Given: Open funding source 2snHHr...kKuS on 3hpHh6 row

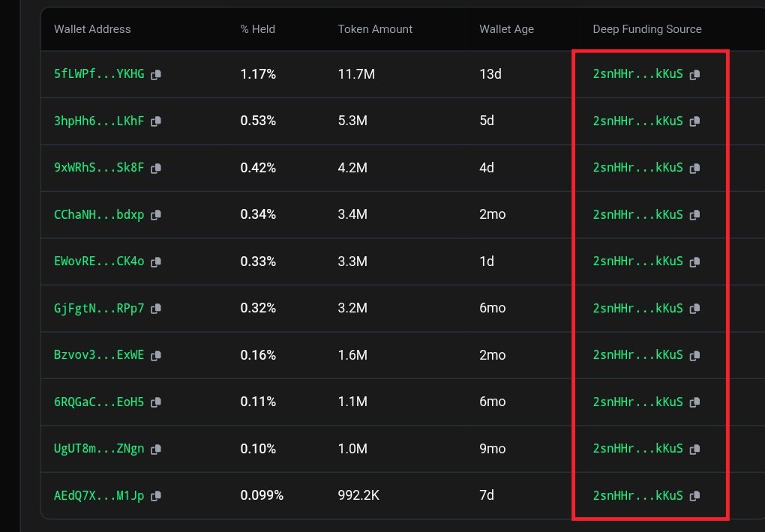Looking at the screenshot, I should (637, 121).
